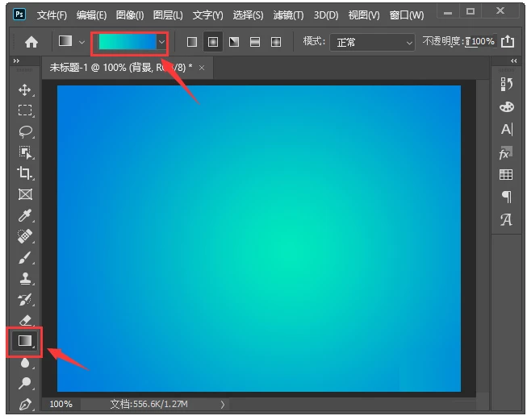Select the Crop tool
Screen dimensions: 527x420
click(24, 173)
